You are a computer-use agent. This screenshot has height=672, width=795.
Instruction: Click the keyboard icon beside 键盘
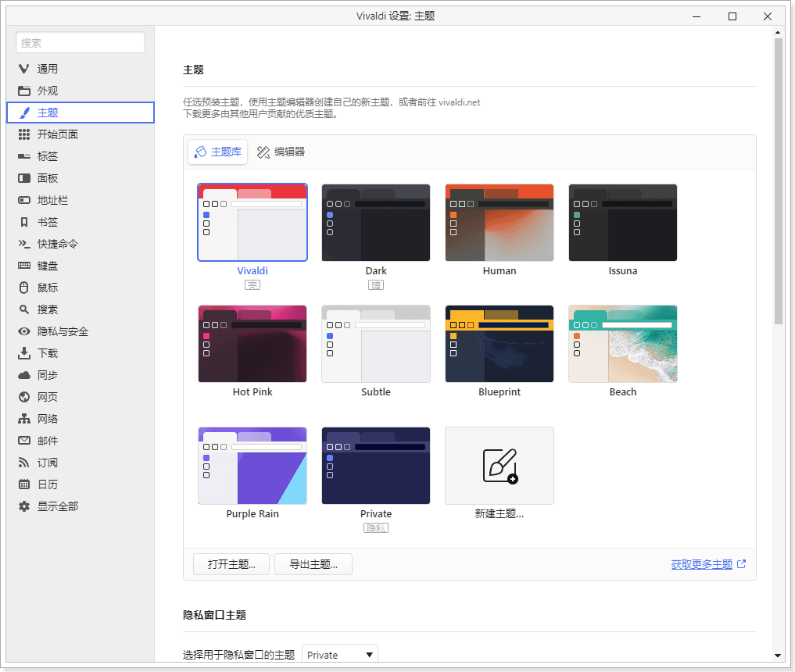pyautogui.click(x=23, y=266)
